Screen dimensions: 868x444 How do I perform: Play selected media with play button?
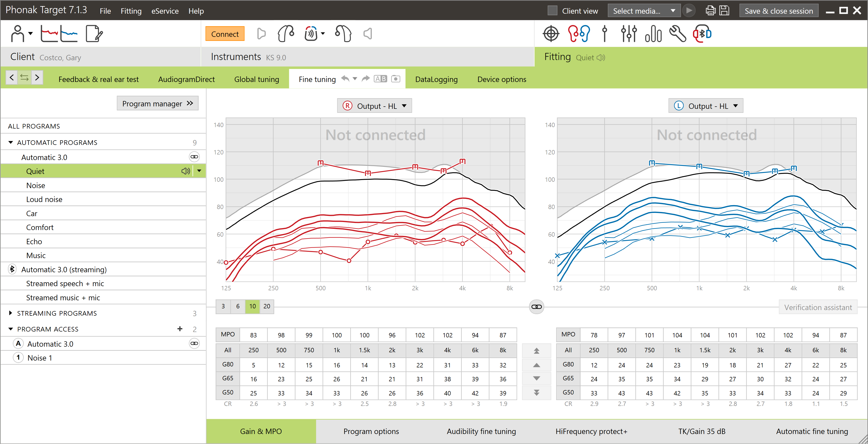tap(689, 11)
